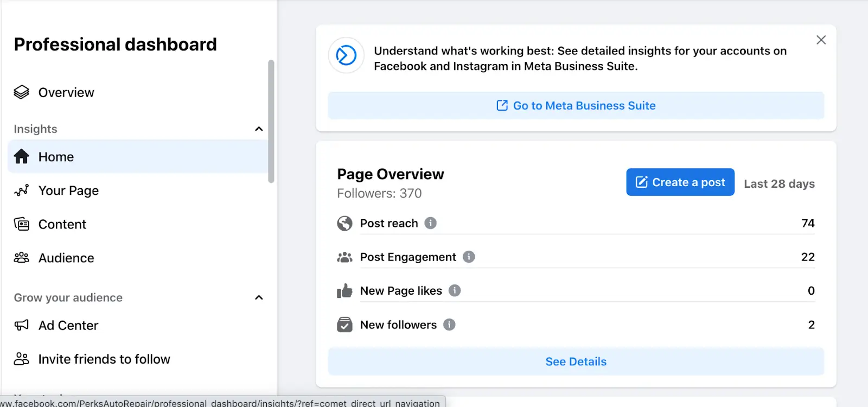Open Post reach info tooltip icon

(x=431, y=223)
